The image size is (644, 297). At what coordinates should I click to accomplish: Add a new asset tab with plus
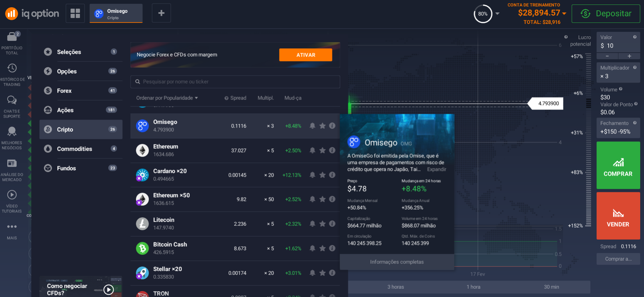tap(161, 13)
